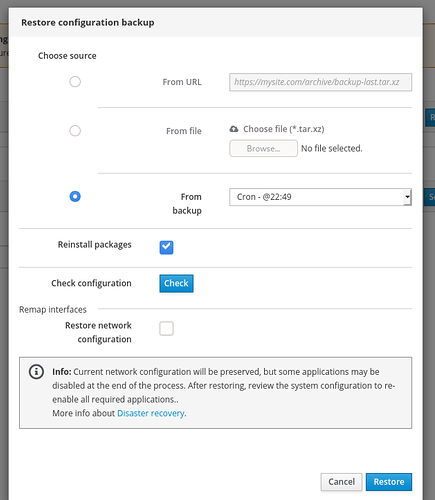435x500 pixels.
Task: Click the dropdown arrow of backup selector
Action: click(x=407, y=197)
